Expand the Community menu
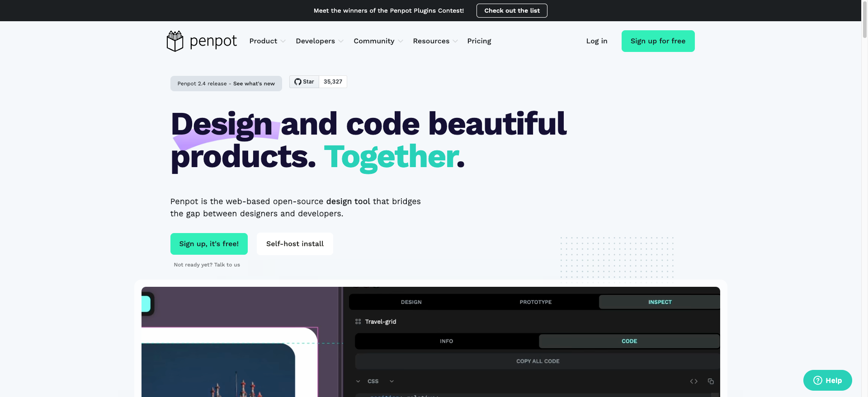 pos(378,41)
